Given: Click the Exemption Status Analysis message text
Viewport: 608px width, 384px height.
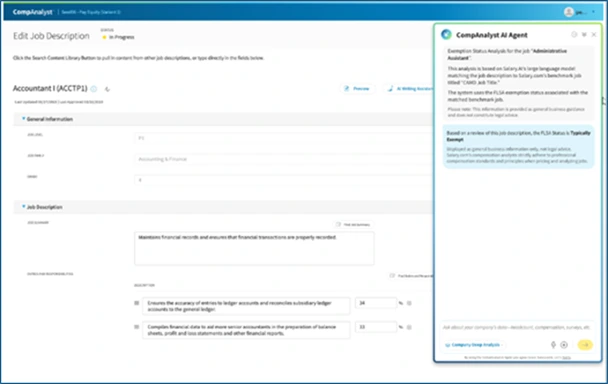Looking at the screenshot, I should (518, 83).
